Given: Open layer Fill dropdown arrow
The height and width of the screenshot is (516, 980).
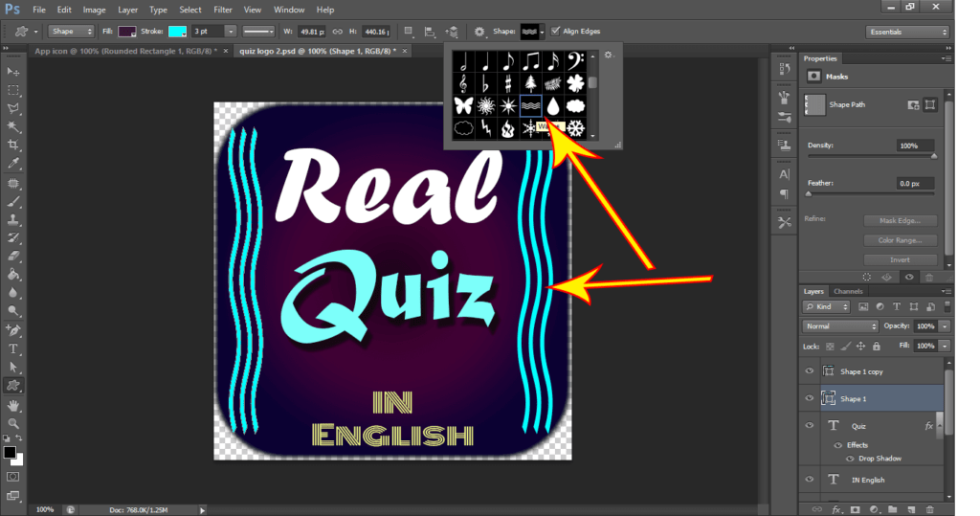Looking at the screenshot, I should 945,346.
